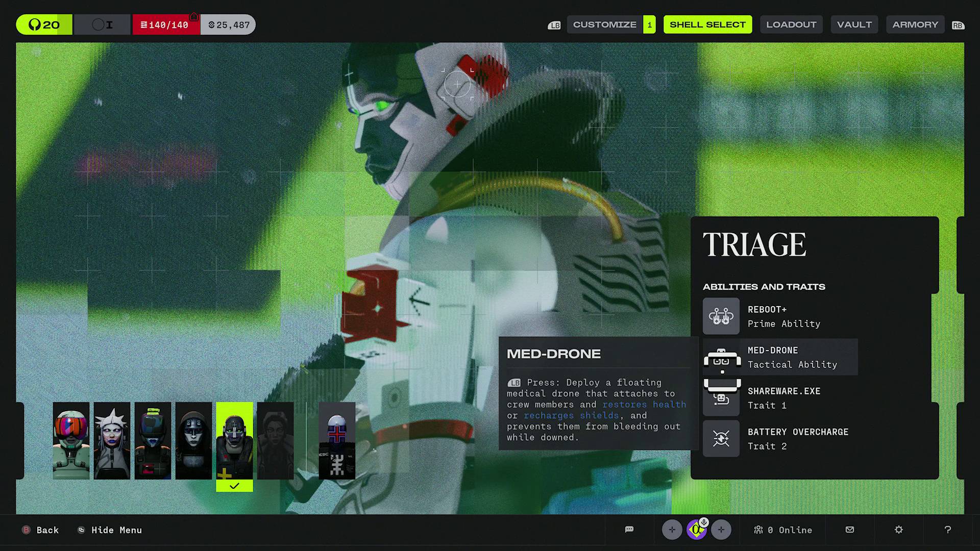Click the player profile avatar icon
The width and height of the screenshot is (980, 551).
(x=697, y=530)
